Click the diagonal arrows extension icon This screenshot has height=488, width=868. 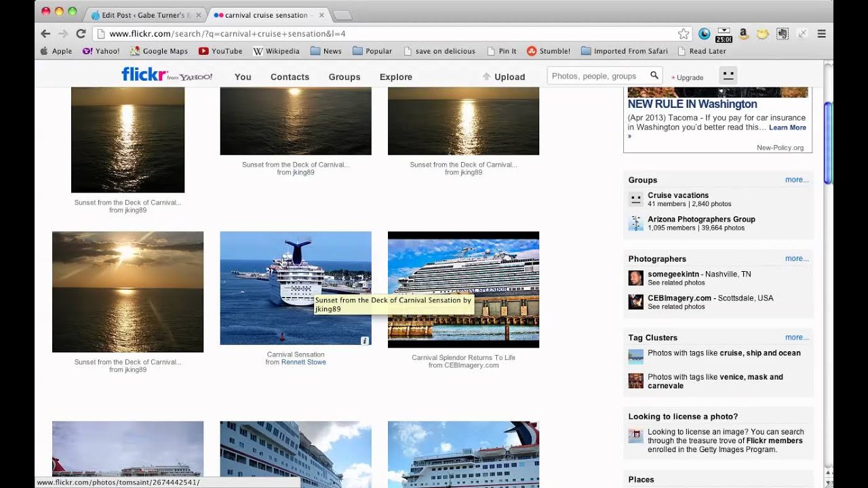tap(802, 33)
